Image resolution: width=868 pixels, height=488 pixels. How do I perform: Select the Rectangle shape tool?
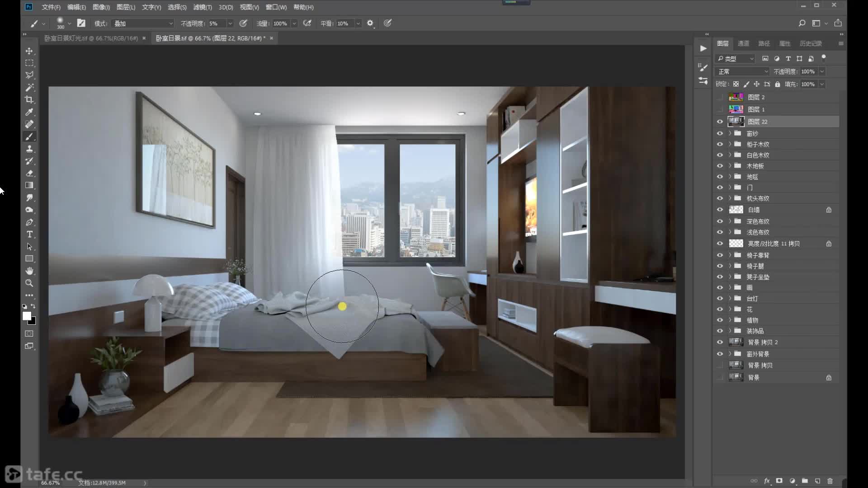click(29, 259)
